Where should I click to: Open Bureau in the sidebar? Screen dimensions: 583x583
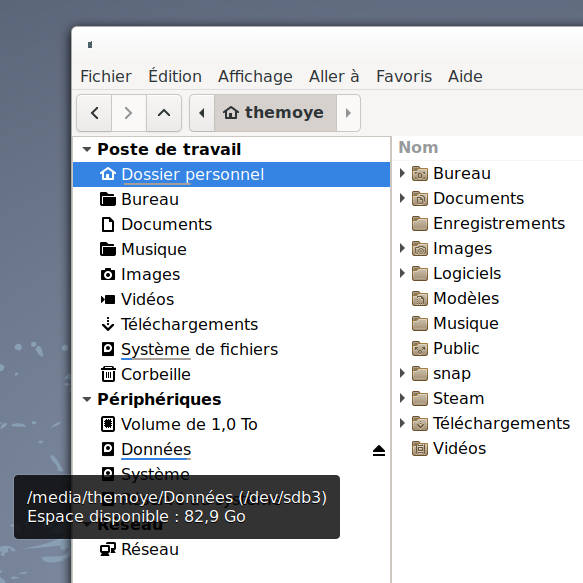click(231, 199)
